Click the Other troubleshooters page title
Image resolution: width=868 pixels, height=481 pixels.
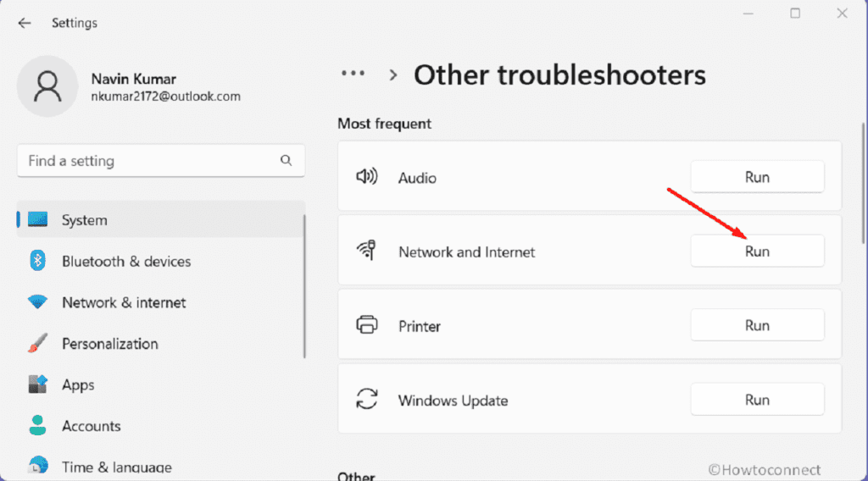[x=559, y=75]
